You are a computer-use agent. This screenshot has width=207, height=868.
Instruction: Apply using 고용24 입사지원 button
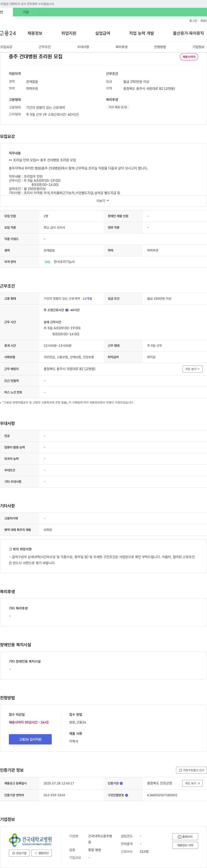point(30,739)
